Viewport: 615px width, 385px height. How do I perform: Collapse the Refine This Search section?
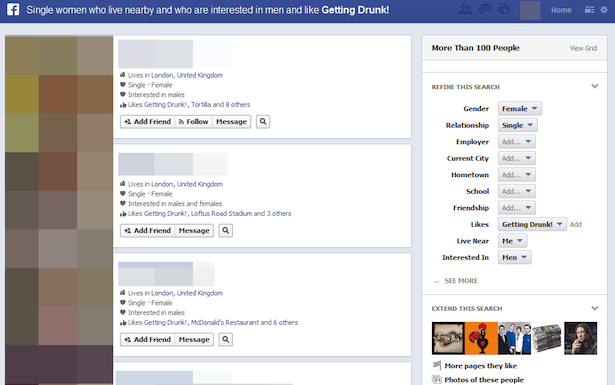595,86
